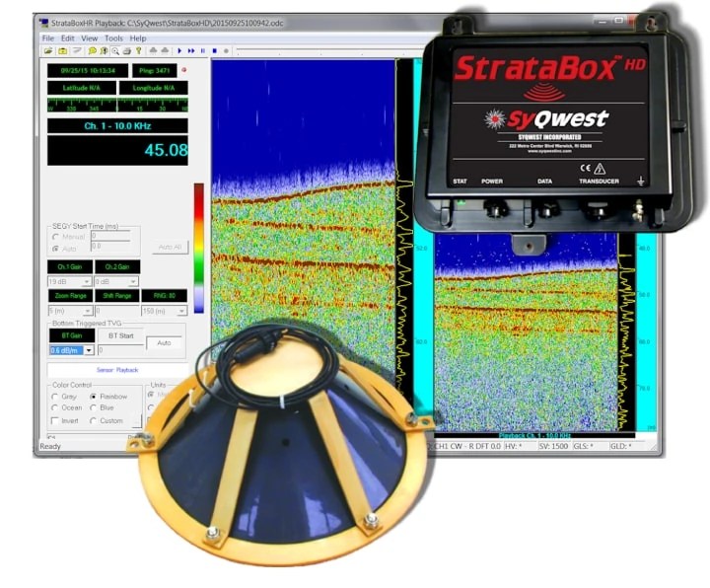Image resolution: width=710 pixels, height=588 pixels.
Task: Choose the Blue color scheme
Action: 94,407
